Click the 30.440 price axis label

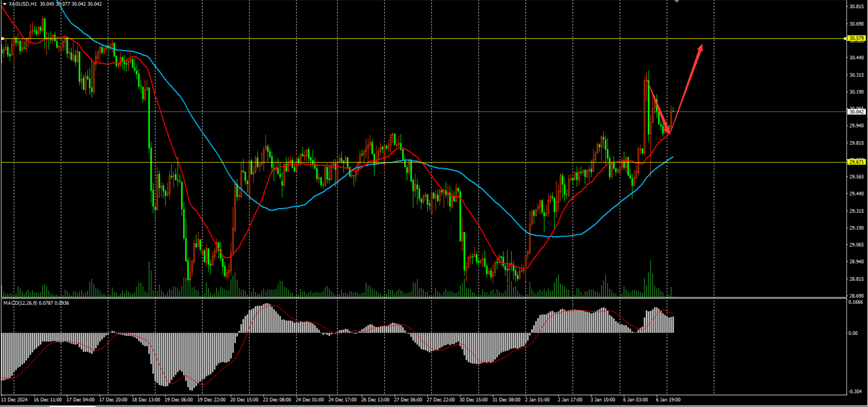857,58
